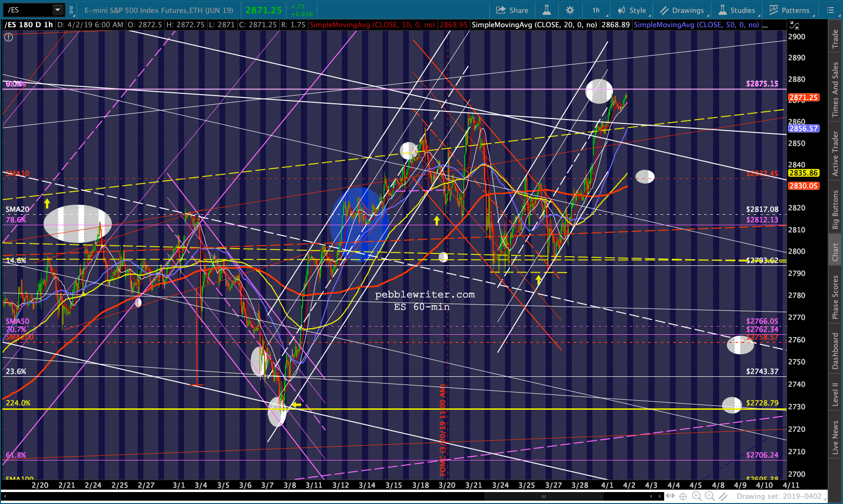Click the zoom in magnifier icon

coord(697,496)
